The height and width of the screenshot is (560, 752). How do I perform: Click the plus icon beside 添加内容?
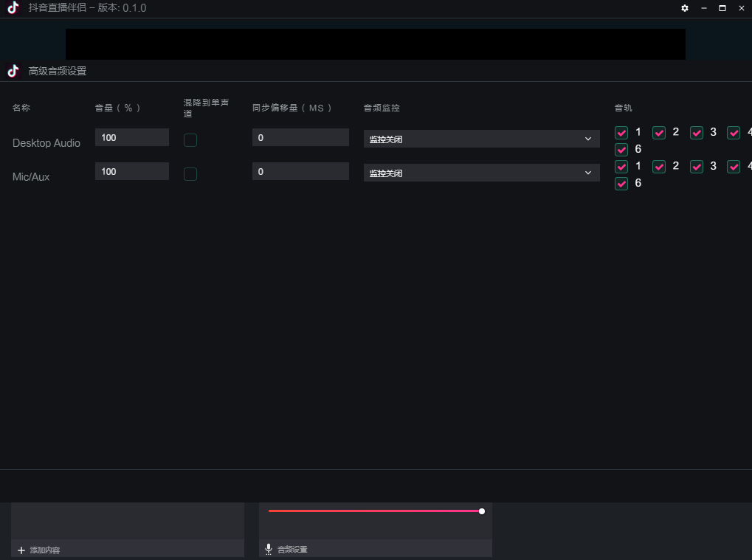click(21, 550)
